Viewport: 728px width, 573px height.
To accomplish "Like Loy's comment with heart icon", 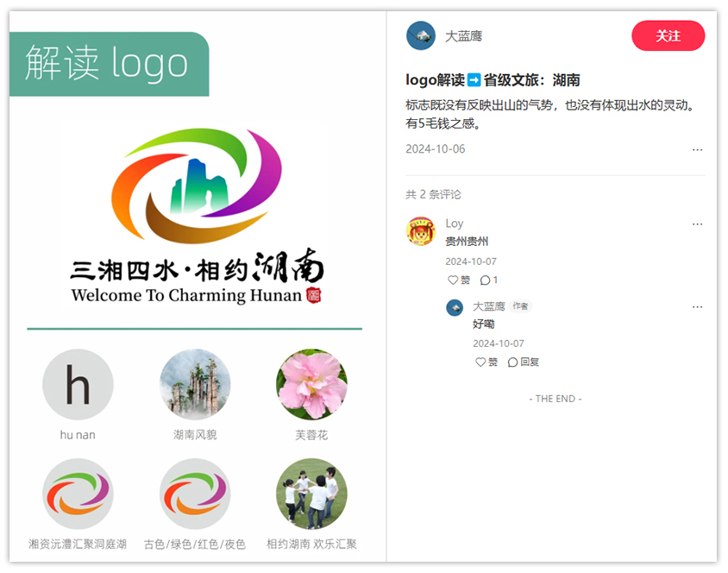I will coord(454,280).
